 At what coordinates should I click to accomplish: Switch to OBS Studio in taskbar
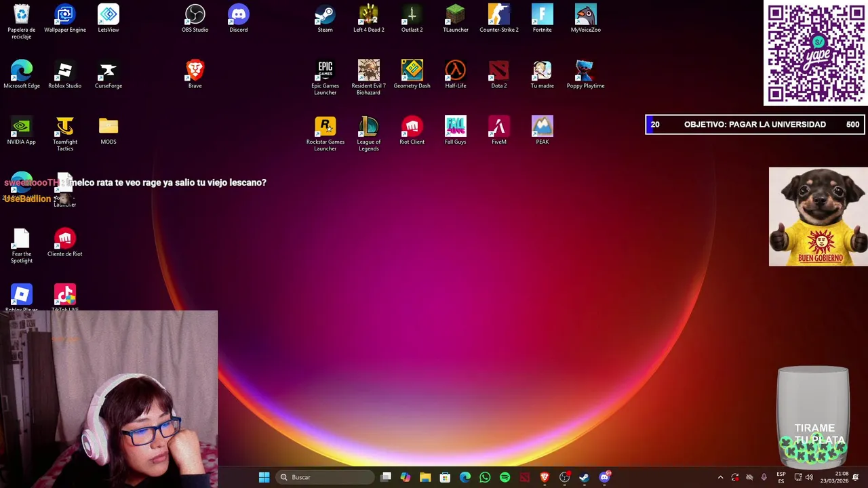564,477
